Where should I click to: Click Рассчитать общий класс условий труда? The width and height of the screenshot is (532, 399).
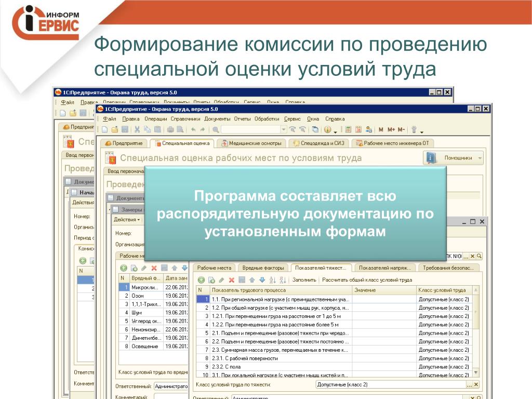click(x=367, y=280)
